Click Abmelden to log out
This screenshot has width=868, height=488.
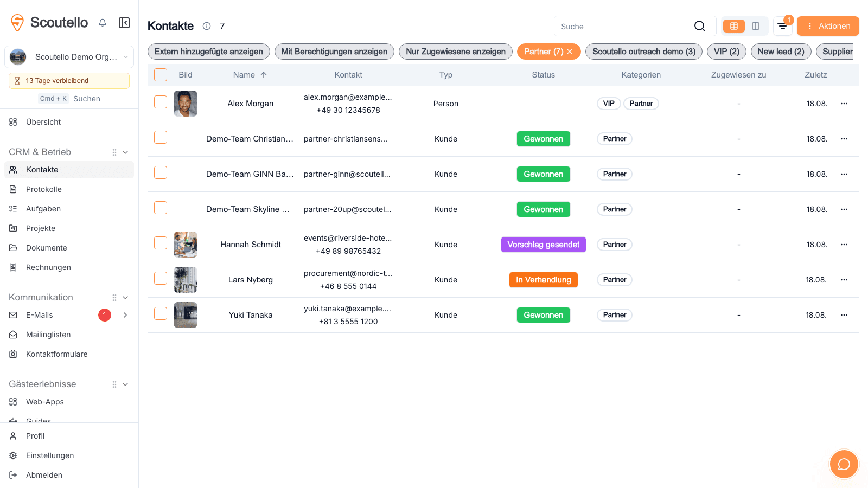point(69,475)
